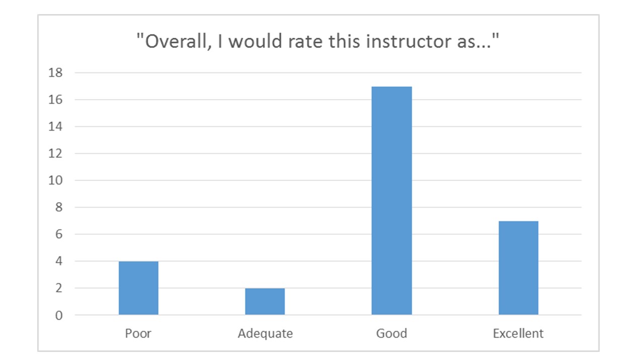Select the Poor bar in the chart

[x=138, y=288]
